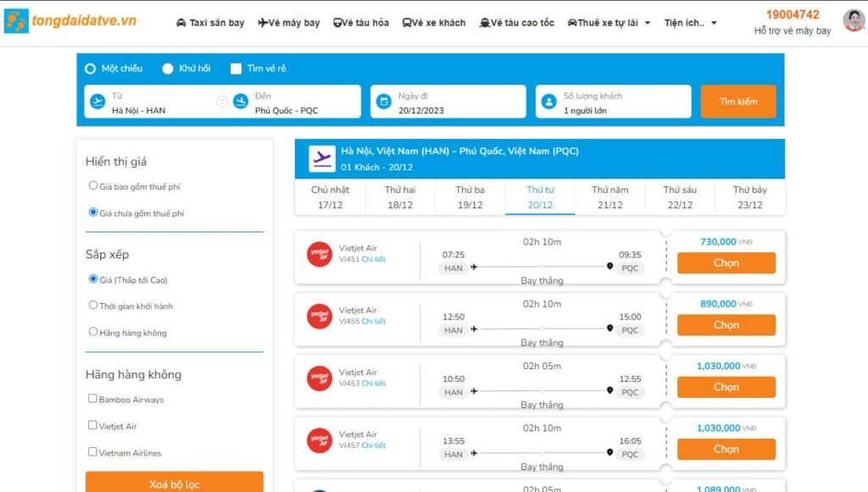Image resolution: width=868 pixels, height=492 pixels.
Task: Expand Tiện ích dropdown menu
Action: pos(690,23)
